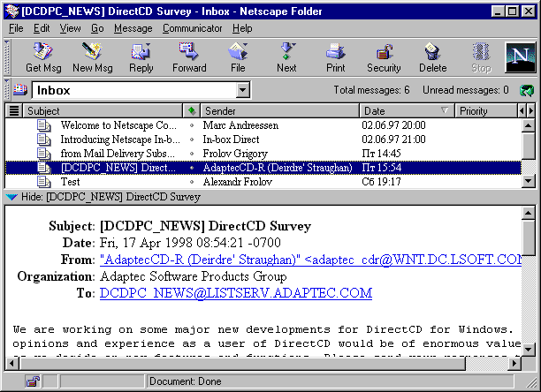Image resolution: width=541 pixels, height=392 pixels.
Task: Click horizontal scrollbar left arrow
Action: [12, 363]
